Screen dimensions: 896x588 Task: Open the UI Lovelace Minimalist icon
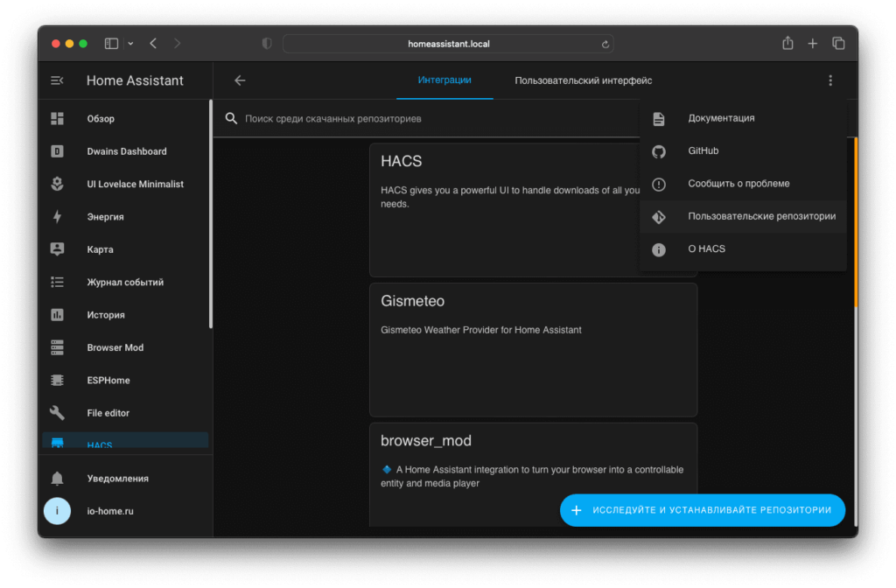(x=57, y=184)
